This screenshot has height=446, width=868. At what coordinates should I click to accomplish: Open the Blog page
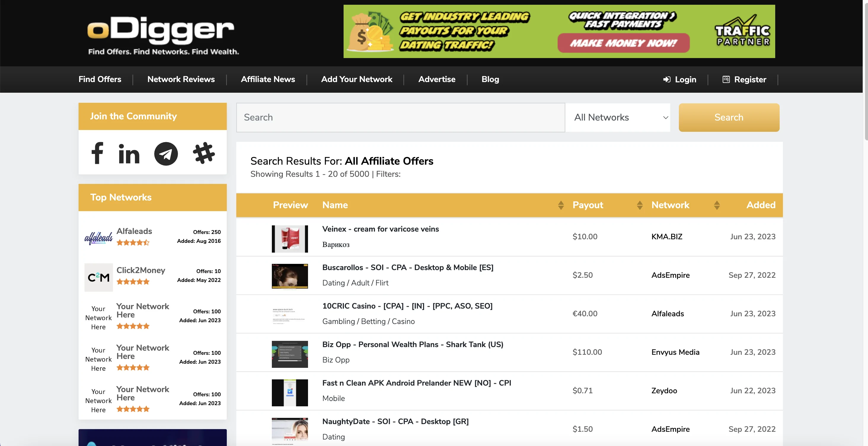(x=490, y=79)
